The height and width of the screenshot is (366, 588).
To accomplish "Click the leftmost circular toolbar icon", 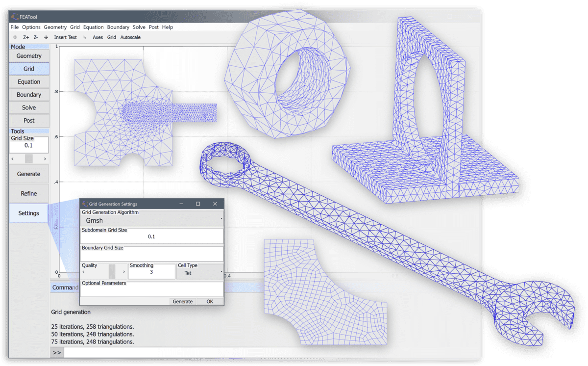I will [x=15, y=37].
